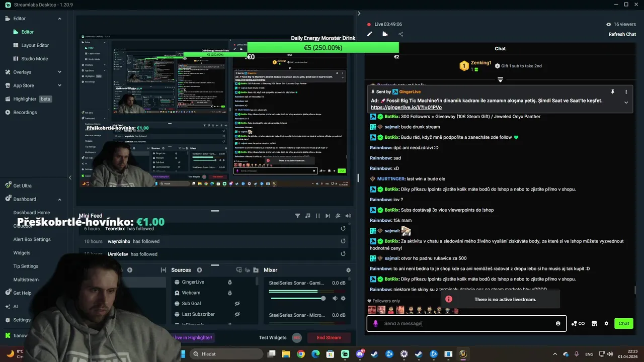Image resolution: width=644 pixels, height=362 pixels.
Task: Collapse the chat panel with the top arrow
Action: 359,14
